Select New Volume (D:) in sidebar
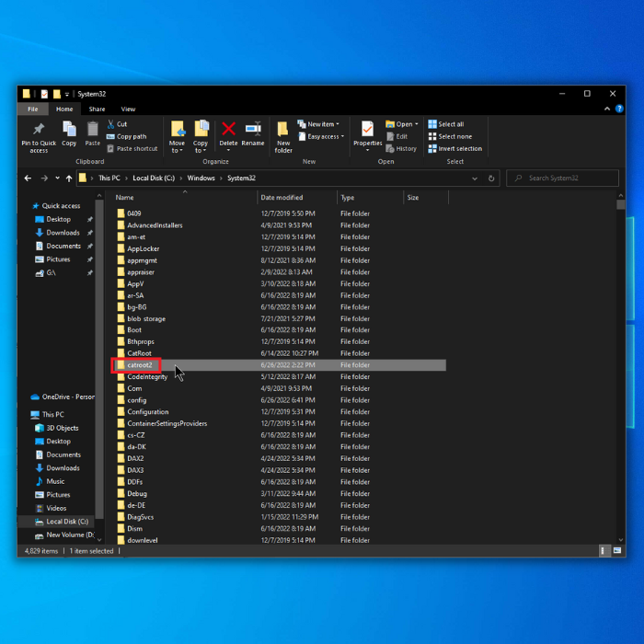 tap(65, 535)
